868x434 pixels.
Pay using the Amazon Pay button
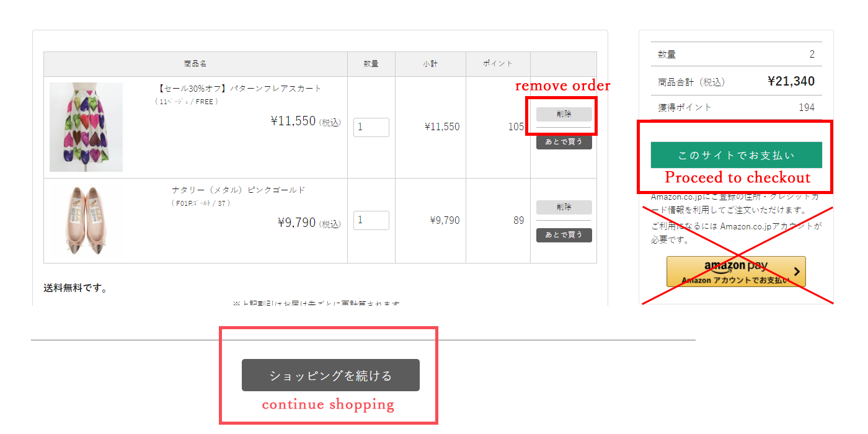[x=736, y=272]
